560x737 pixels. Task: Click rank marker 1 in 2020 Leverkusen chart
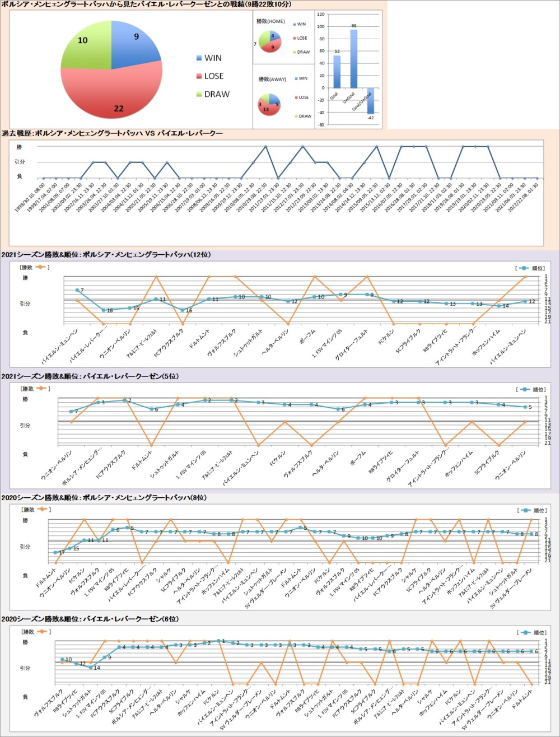[x=218, y=641]
